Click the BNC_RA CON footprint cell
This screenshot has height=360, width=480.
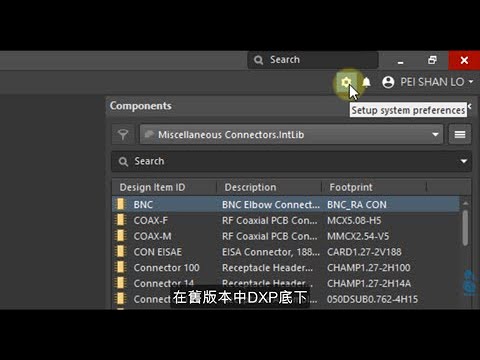click(357, 205)
